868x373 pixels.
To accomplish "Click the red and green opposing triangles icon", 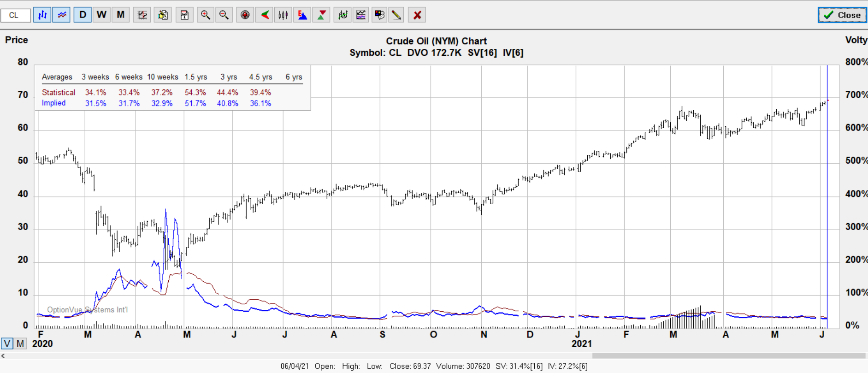I will (321, 15).
